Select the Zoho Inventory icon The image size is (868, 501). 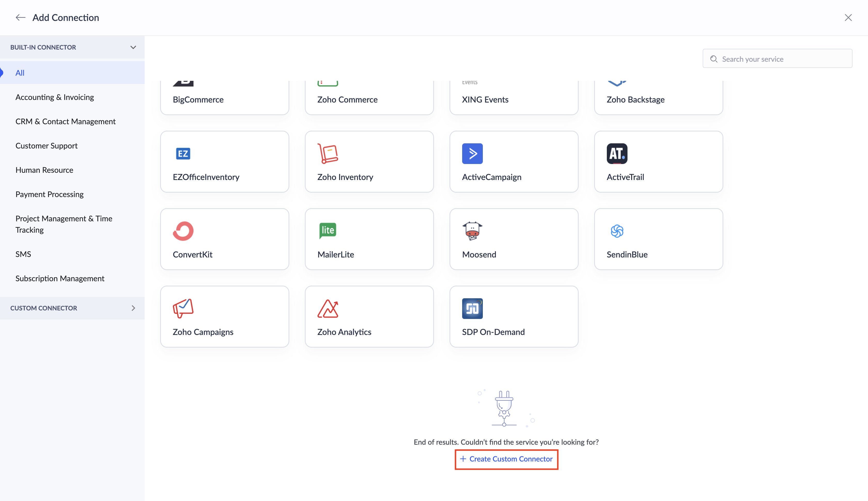tap(328, 153)
